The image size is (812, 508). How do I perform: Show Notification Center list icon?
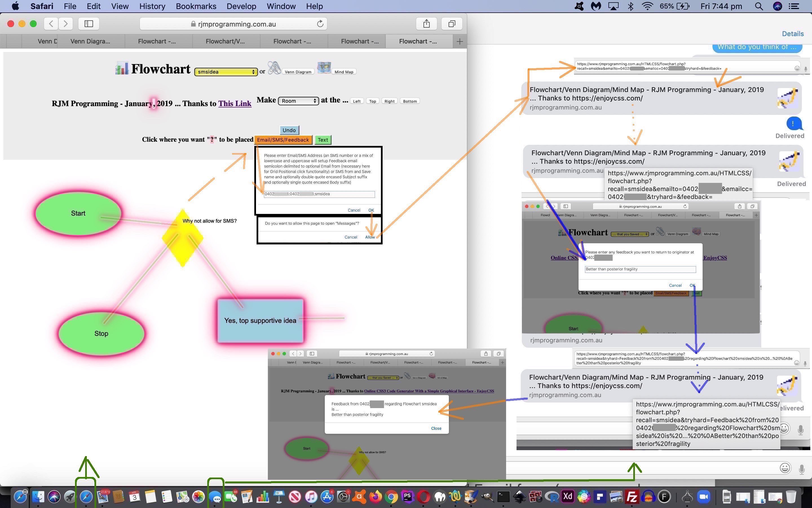coord(794,6)
